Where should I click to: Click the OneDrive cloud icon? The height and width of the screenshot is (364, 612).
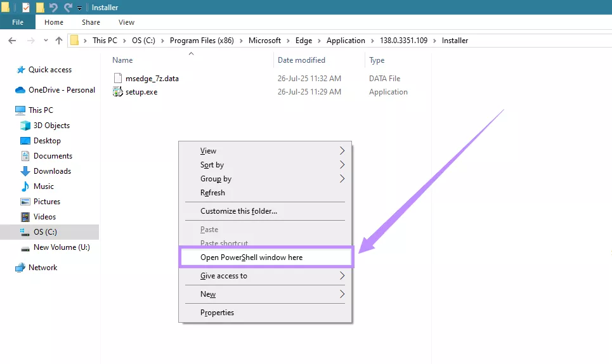coord(20,90)
